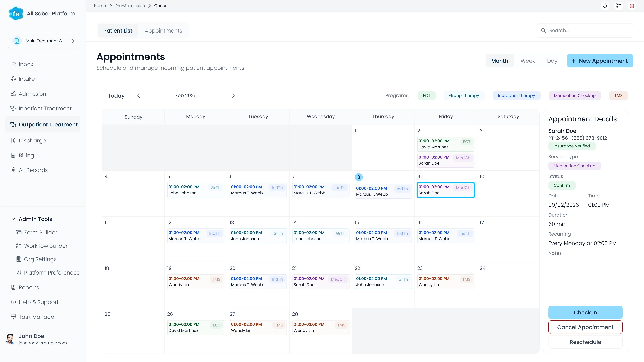Screen dimensions: 644x362
Task: Switch to the Appointments tab
Action: tap(163, 31)
